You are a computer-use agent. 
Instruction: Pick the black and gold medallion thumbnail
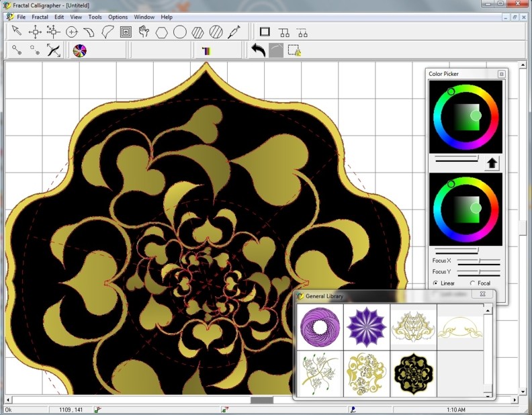pos(413,373)
